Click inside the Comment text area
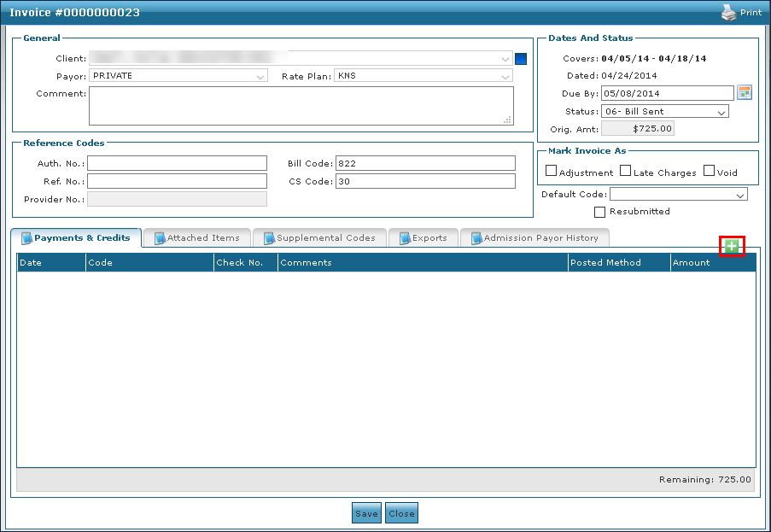Viewport: 771px width, 532px height. [x=301, y=105]
